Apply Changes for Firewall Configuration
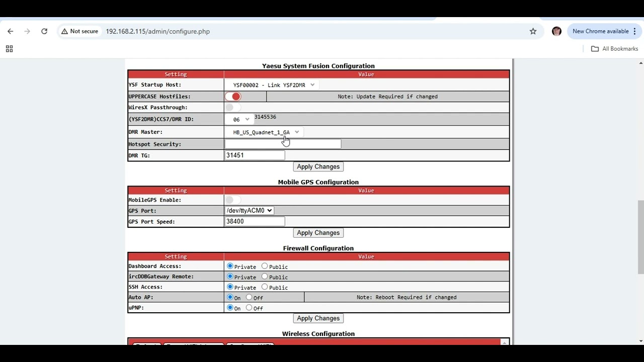 pyautogui.click(x=318, y=318)
